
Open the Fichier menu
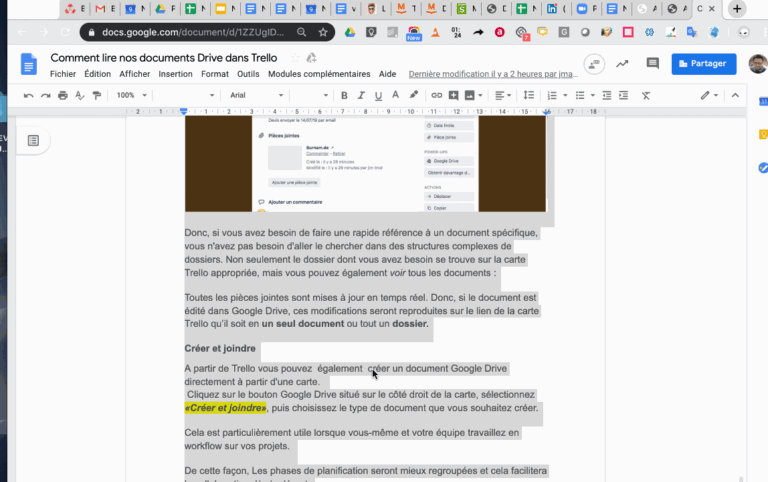[63, 74]
